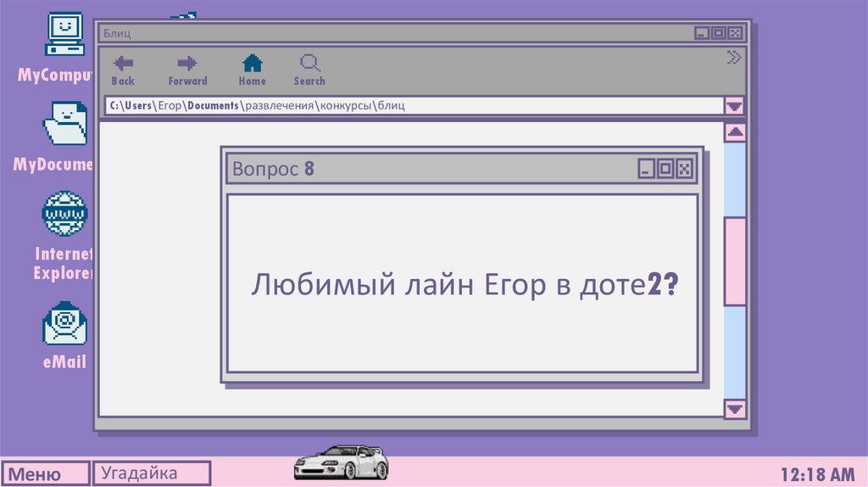Maximize the Вопрос 8 window
The image size is (868, 487).
pos(665,169)
